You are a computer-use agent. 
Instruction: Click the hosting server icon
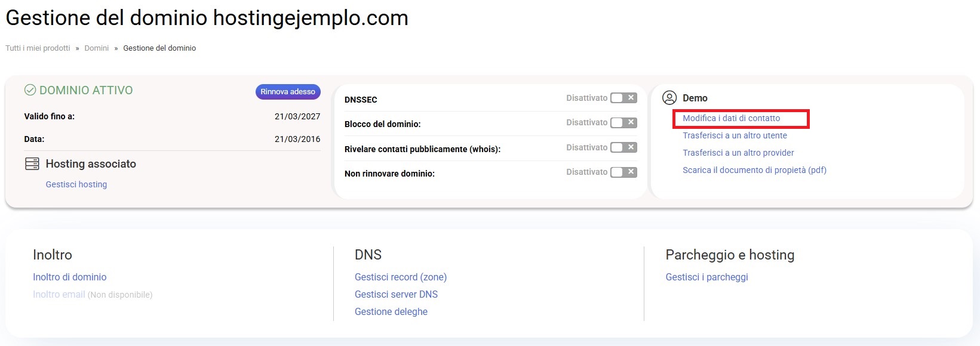point(32,164)
